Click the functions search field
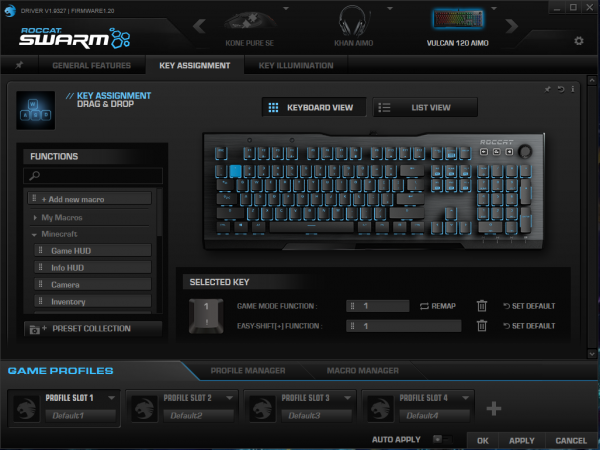Screen dimensions: 600x450 (93, 176)
